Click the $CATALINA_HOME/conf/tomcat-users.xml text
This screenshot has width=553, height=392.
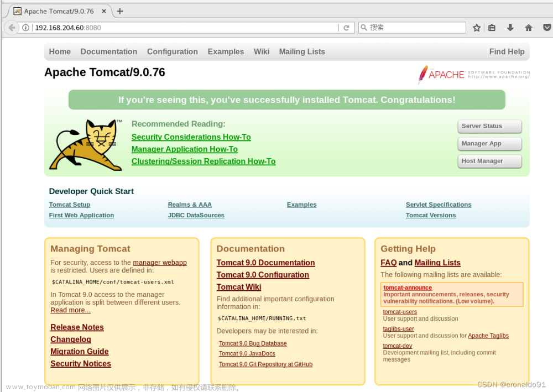[x=113, y=283]
